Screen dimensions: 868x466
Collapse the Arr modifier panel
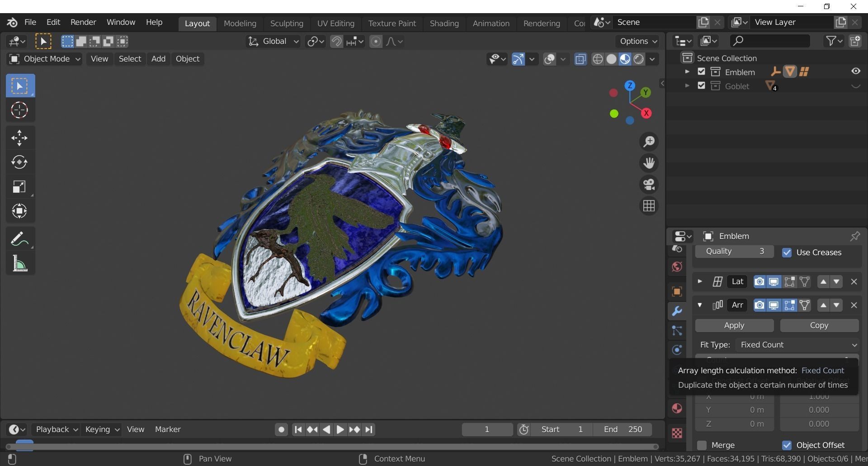coord(700,305)
